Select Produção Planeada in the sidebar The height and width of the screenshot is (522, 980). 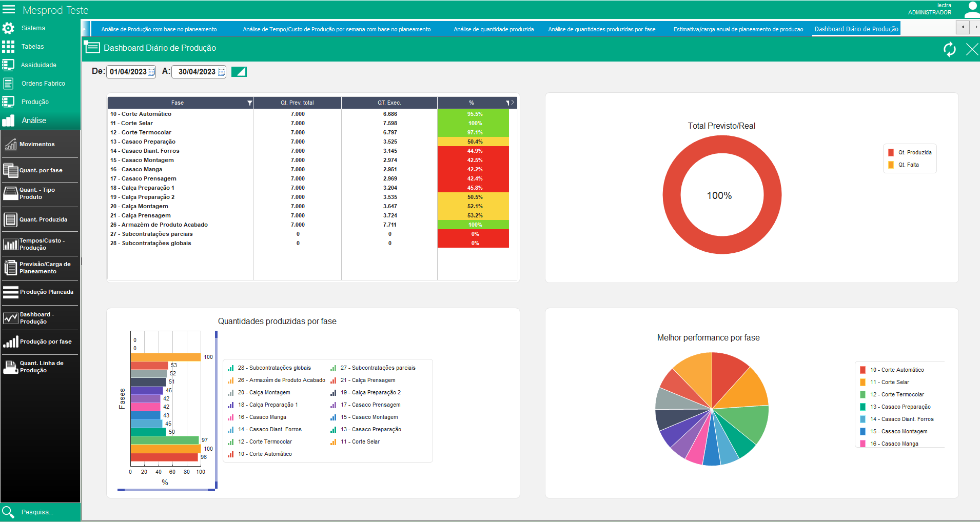[41, 292]
